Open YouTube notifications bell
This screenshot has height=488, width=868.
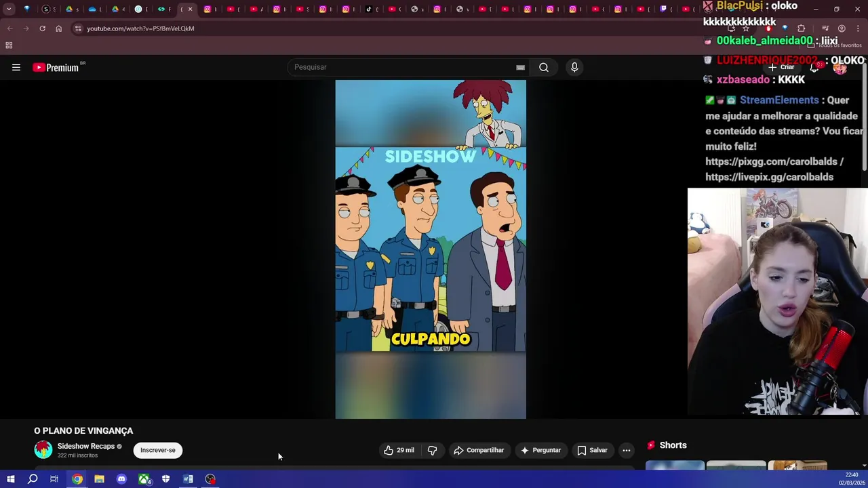pyautogui.click(x=814, y=67)
